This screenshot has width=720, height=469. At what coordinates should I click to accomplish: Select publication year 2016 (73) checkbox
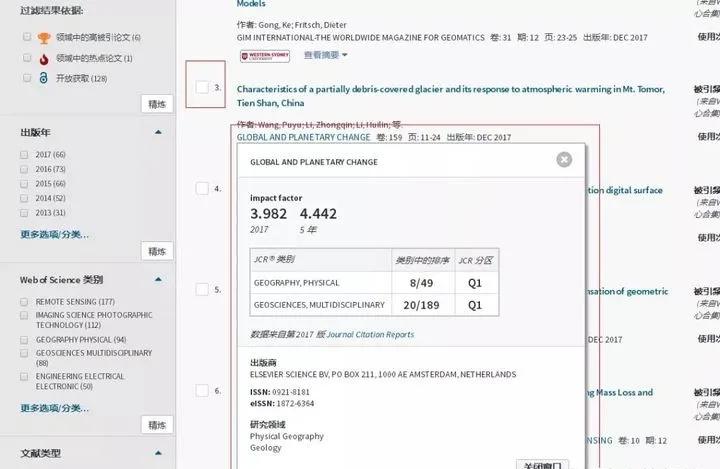[24, 170]
